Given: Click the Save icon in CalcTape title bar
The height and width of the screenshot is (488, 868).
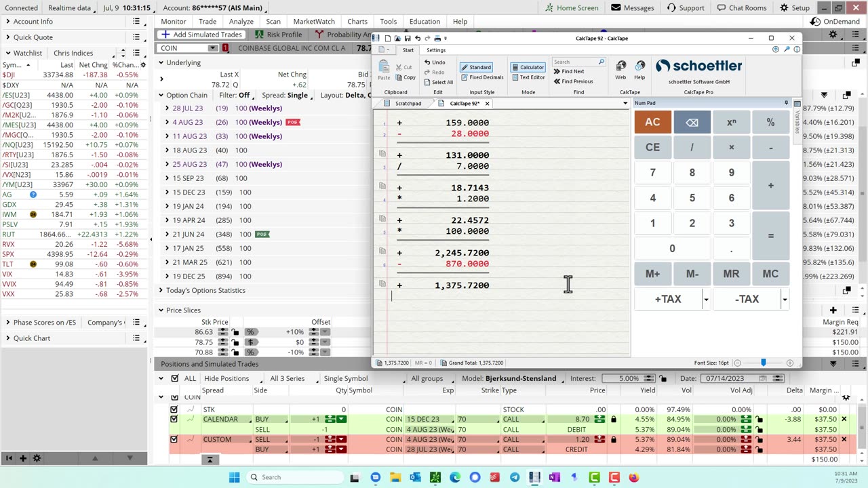Looking at the screenshot, I should click(x=408, y=38).
